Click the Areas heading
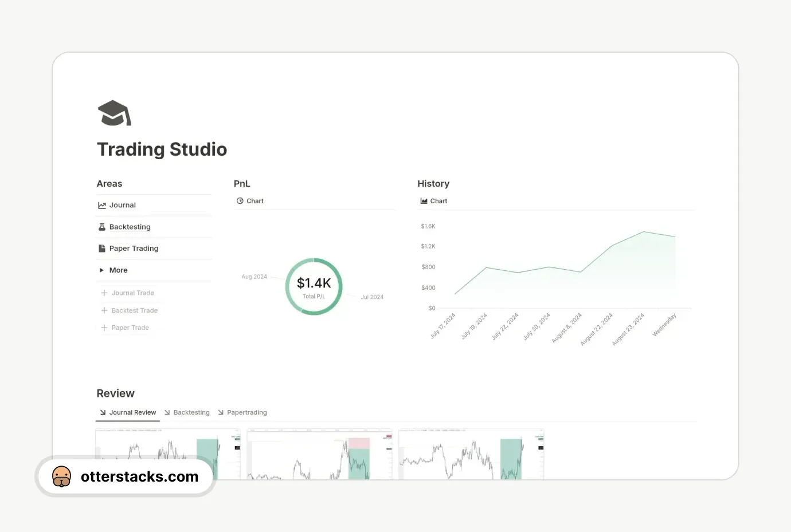Screen dimensions: 791x532 tap(109, 184)
